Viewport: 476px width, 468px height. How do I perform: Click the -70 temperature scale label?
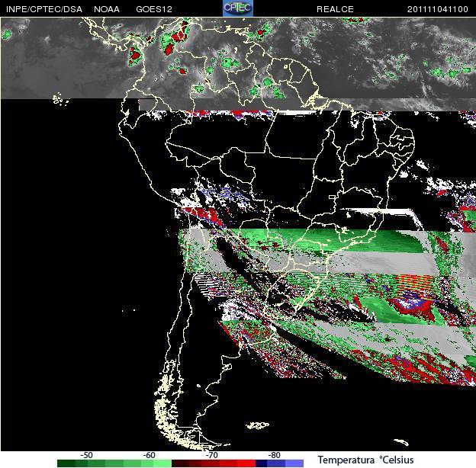[x=211, y=455]
